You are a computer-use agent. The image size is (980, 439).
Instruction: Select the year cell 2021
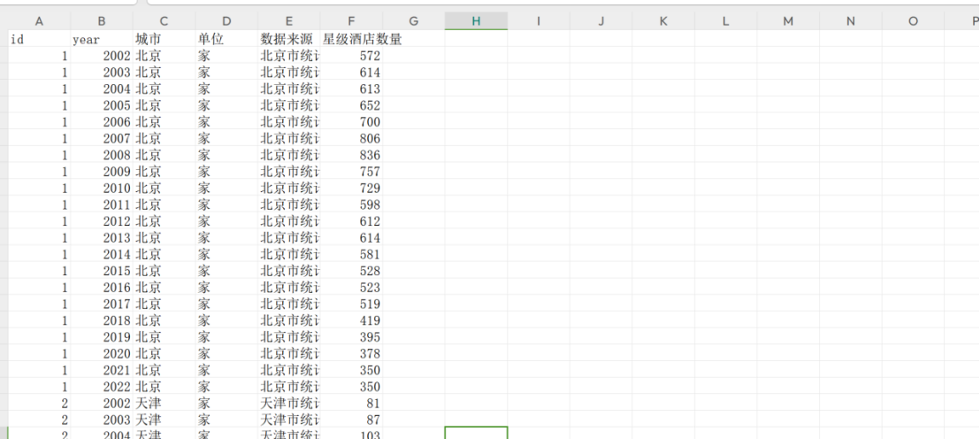[x=101, y=370]
